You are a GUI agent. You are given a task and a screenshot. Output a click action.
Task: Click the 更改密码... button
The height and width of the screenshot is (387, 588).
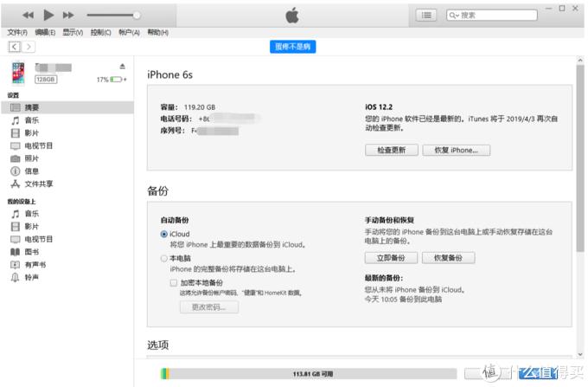pyautogui.click(x=209, y=307)
